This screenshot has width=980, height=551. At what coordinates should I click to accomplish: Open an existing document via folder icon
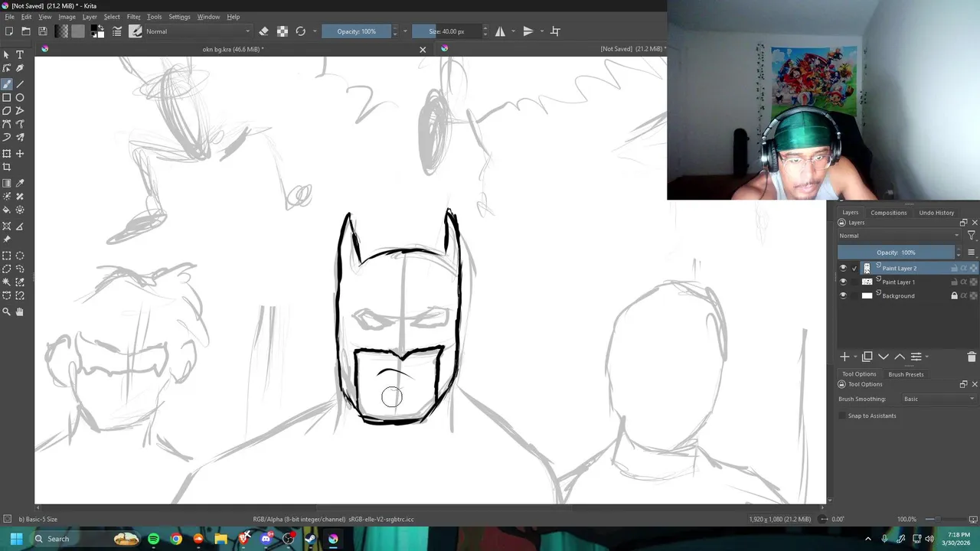[x=26, y=31]
